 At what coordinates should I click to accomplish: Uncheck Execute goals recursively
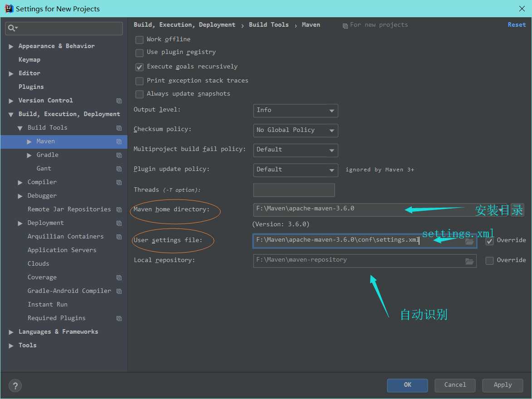(x=139, y=67)
